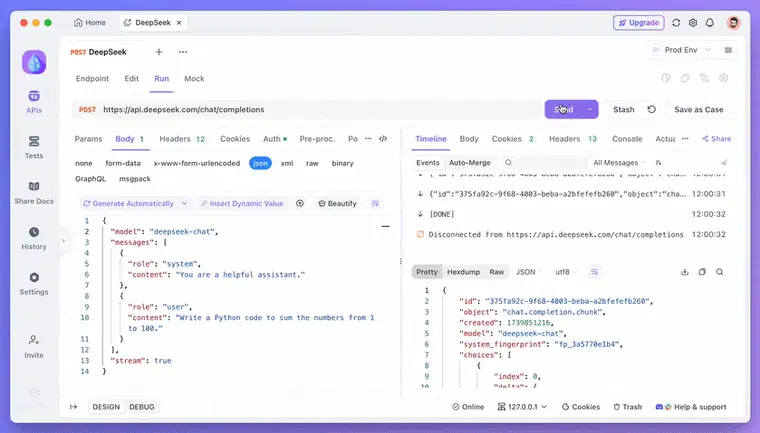Open the All Messages filter dropdown
The width and height of the screenshot is (760, 433).
(619, 163)
